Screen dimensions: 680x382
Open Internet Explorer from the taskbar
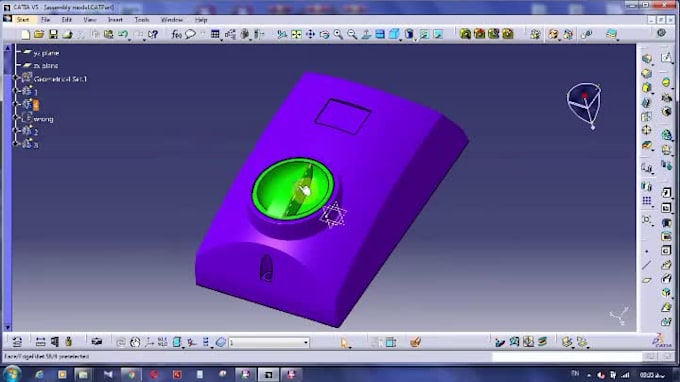pyautogui.click(x=39, y=374)
